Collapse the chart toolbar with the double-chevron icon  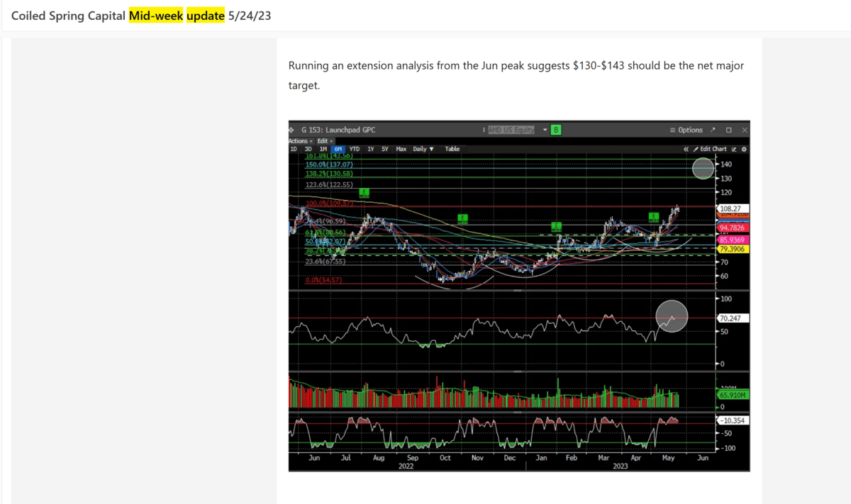pyautogui.click(x=686, y=149)
